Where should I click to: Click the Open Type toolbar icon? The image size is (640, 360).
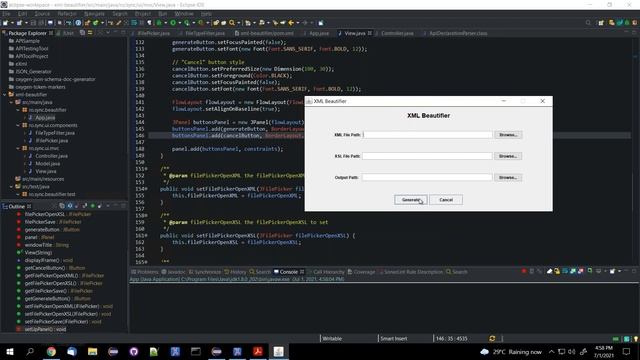tap(216, 23)
